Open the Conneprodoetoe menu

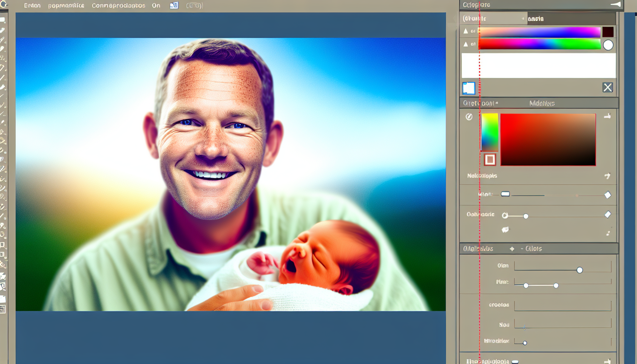tap(118, 6)
